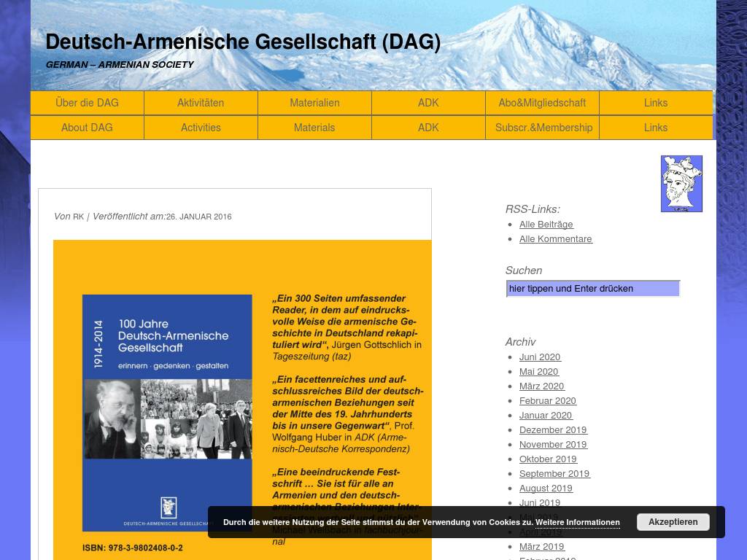Accept cookies with the Akzeptieren button

click(x=673, y=522)
